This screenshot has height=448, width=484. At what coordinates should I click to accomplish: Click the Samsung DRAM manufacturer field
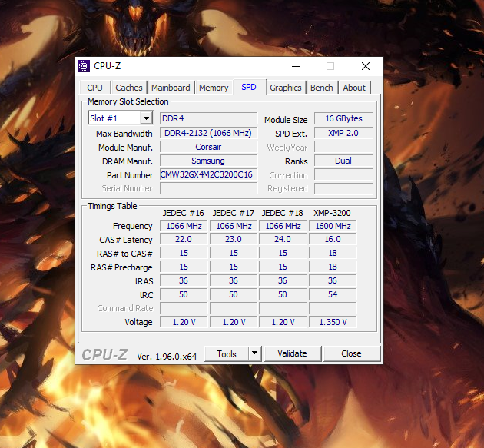(208, 161)
